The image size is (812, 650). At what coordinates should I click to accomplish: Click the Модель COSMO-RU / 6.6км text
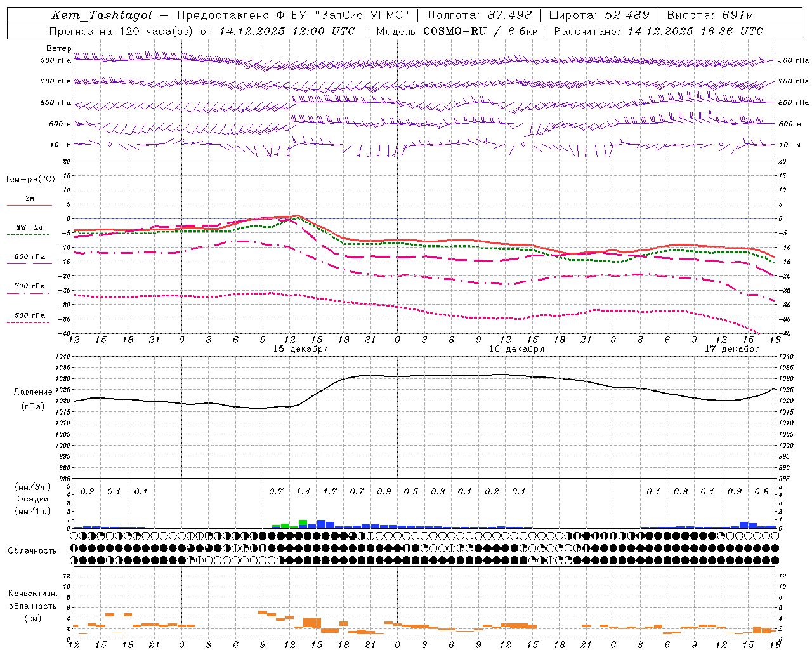(457, 30)
